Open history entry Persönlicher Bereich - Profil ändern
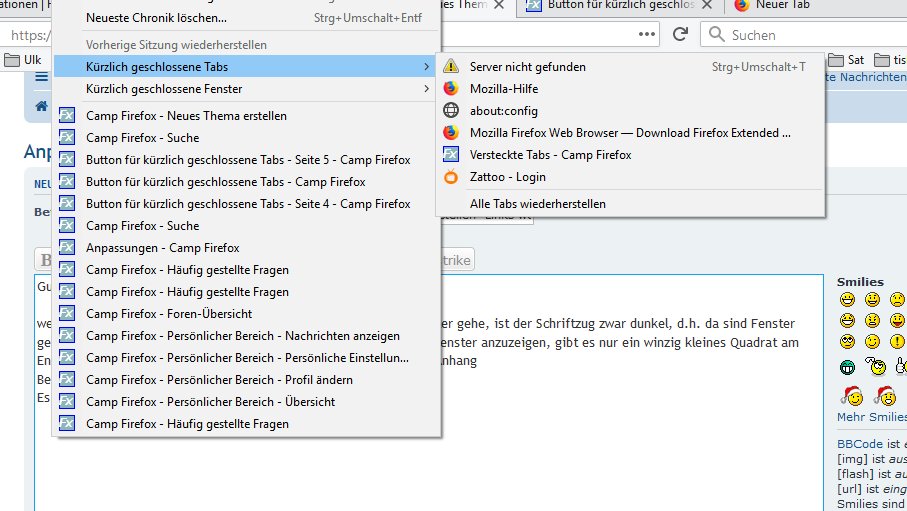This screenshot has height=511, width=907. pyautogui.click(x=247, y=380)
